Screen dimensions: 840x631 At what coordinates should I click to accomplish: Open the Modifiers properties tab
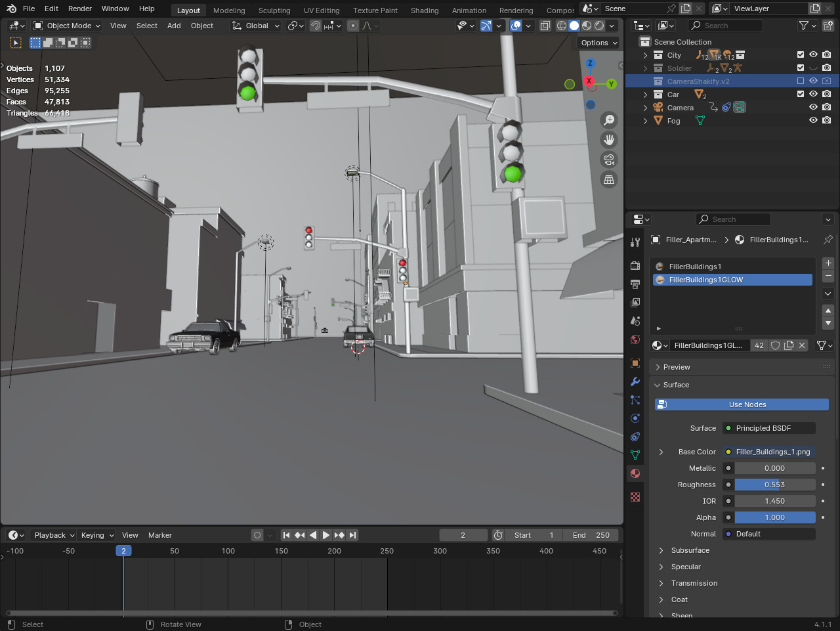click(x=635, y=381)
